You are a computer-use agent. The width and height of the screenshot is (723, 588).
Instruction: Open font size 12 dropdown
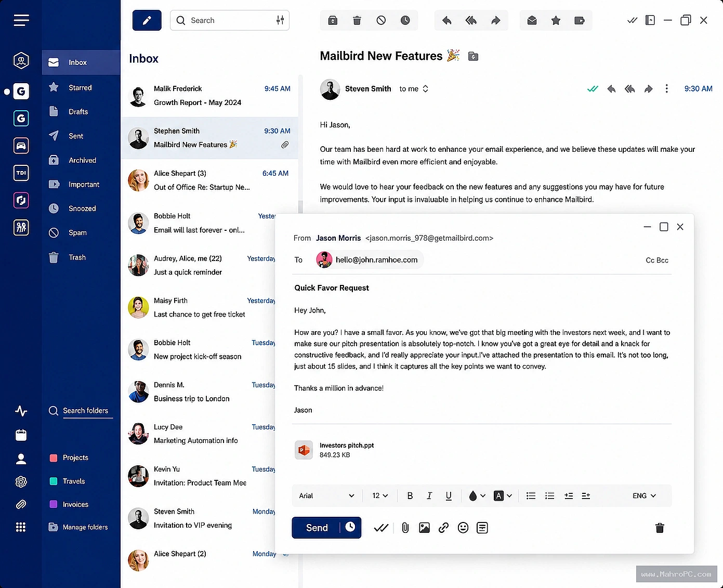tap(380, 496)
